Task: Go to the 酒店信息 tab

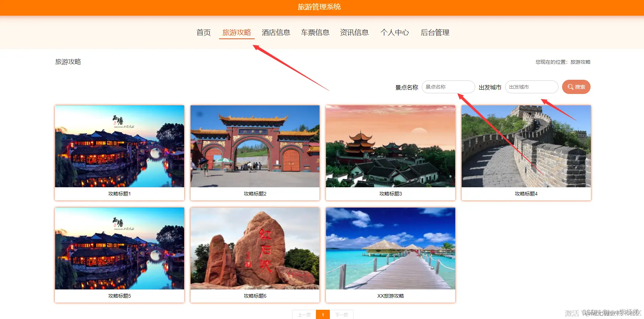Action: pyautogui.click(x=276, y=32)
